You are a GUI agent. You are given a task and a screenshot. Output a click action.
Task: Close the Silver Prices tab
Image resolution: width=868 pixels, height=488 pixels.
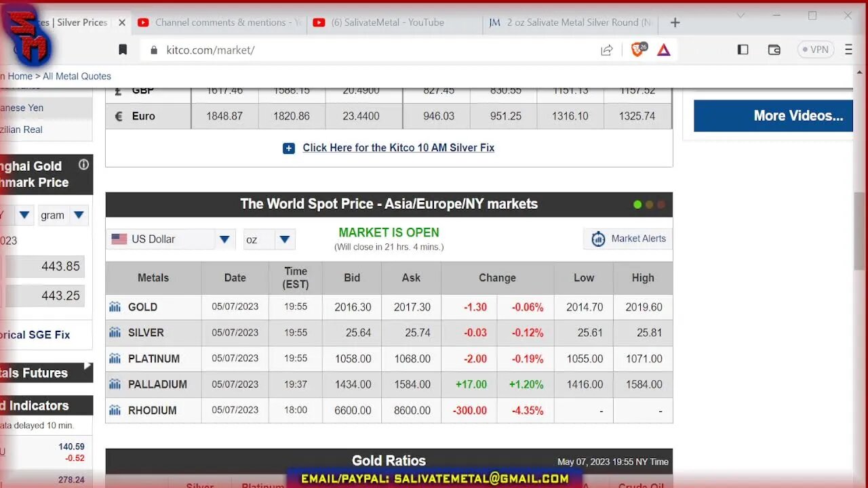coord(122,22)
